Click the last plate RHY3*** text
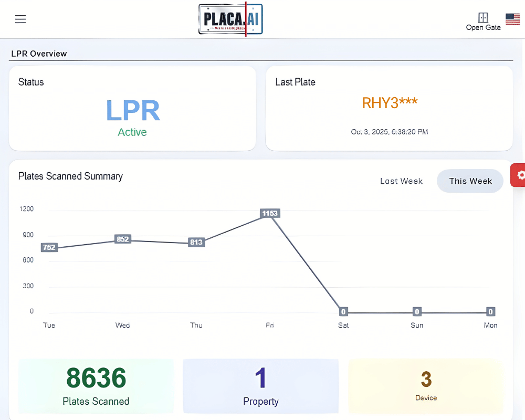 [x=390, y=103]
